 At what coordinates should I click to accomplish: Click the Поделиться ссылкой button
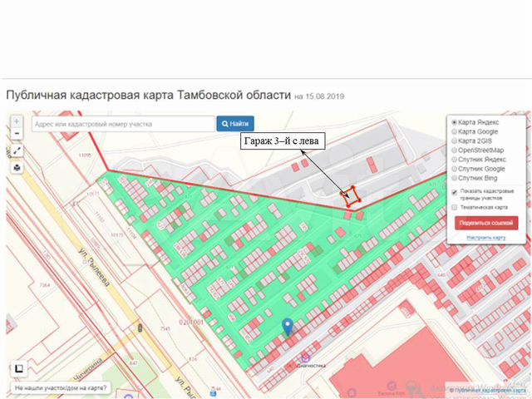coord(486,224)
